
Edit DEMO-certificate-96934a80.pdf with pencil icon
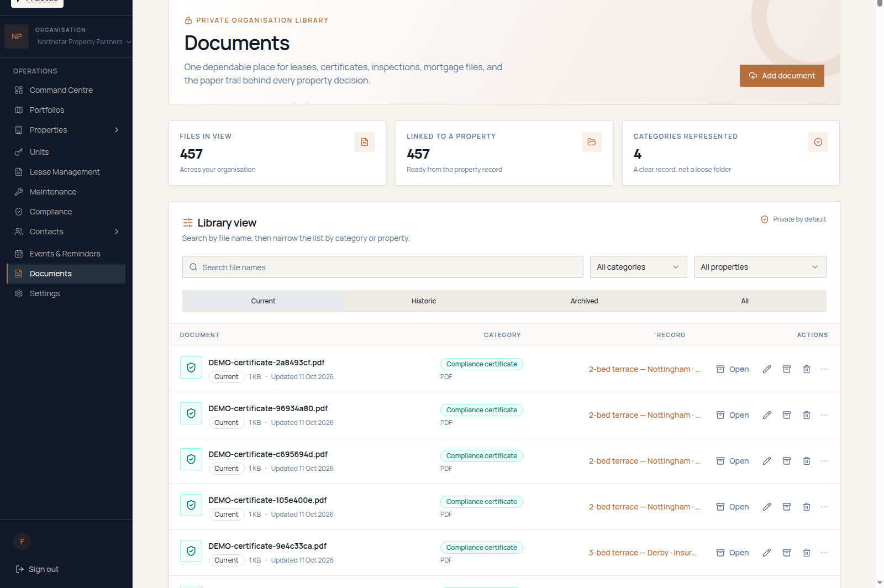[767, 415]
